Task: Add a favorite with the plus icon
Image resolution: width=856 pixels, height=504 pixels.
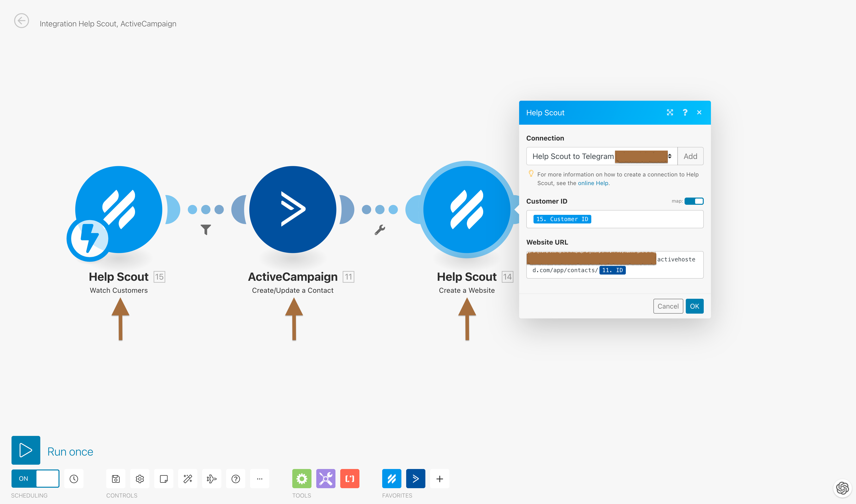Action: click(440, 479)
